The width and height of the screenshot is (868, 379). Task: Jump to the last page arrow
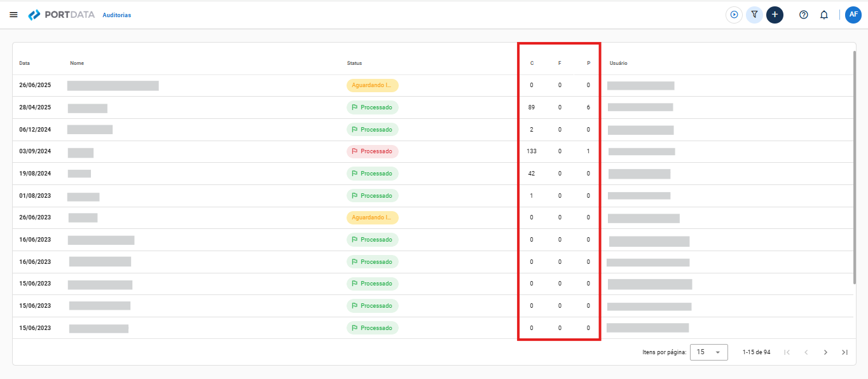pyautogui.click(x=844, y=352)
